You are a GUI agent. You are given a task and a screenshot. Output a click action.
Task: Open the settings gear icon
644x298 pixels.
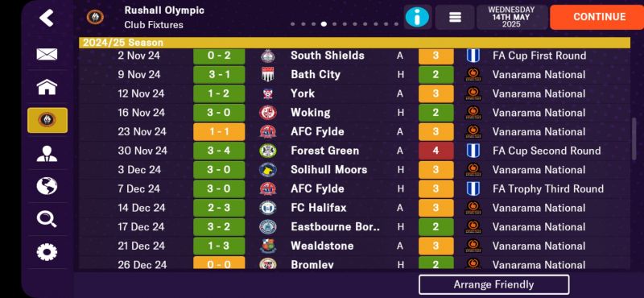pos(47,252)
